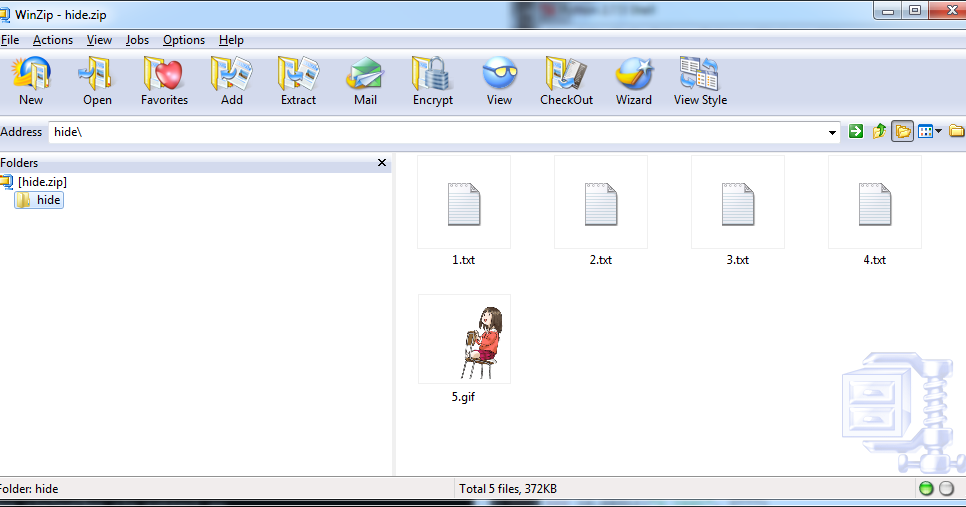
Task: Select the 3.txt file thumbnail
Action: coord(738,202)
